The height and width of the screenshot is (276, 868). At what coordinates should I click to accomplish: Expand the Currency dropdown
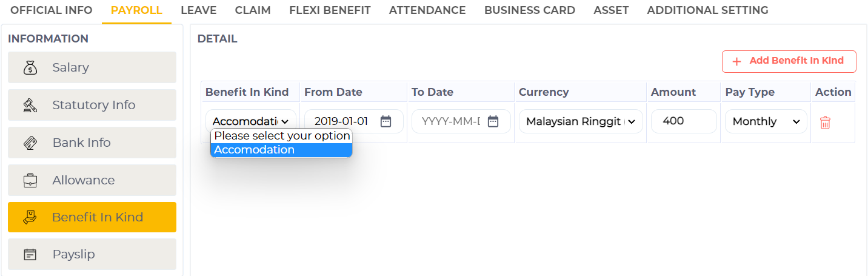(x=580, y=121)
